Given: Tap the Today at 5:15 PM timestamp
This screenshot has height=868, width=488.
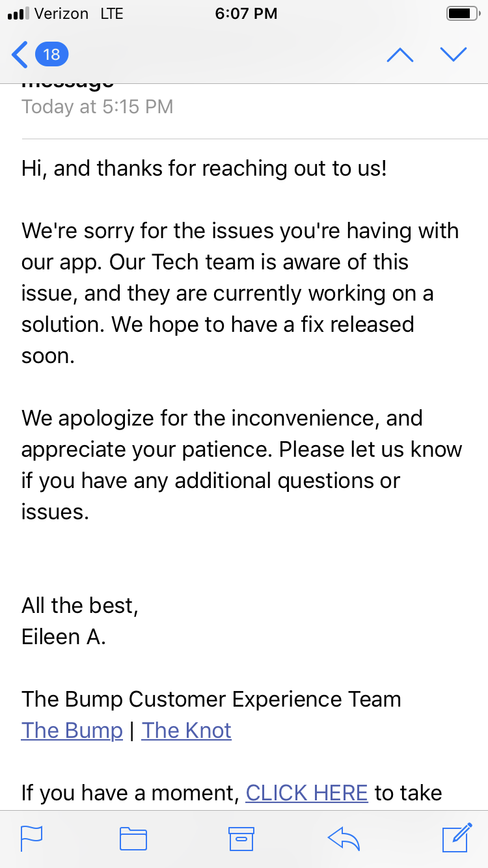Looking at the screenshot, I should pyautogui.click(x=98, y=107).
